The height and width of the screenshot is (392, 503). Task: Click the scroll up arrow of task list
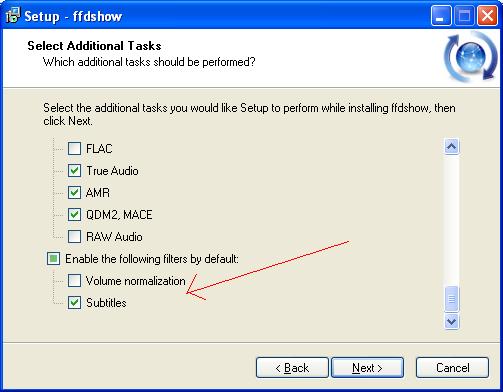[x=452, y=146]
